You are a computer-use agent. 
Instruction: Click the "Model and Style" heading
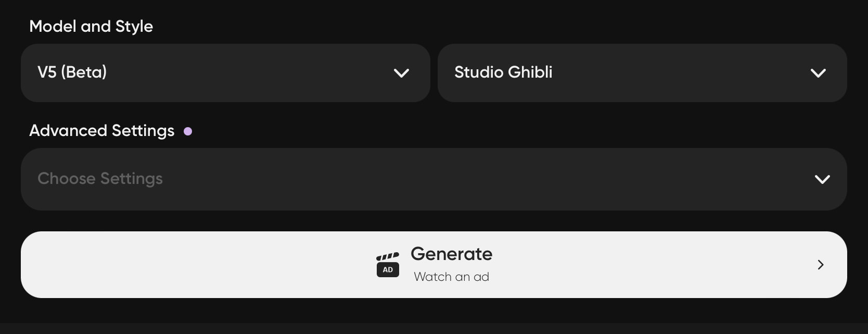pos(91,27)
